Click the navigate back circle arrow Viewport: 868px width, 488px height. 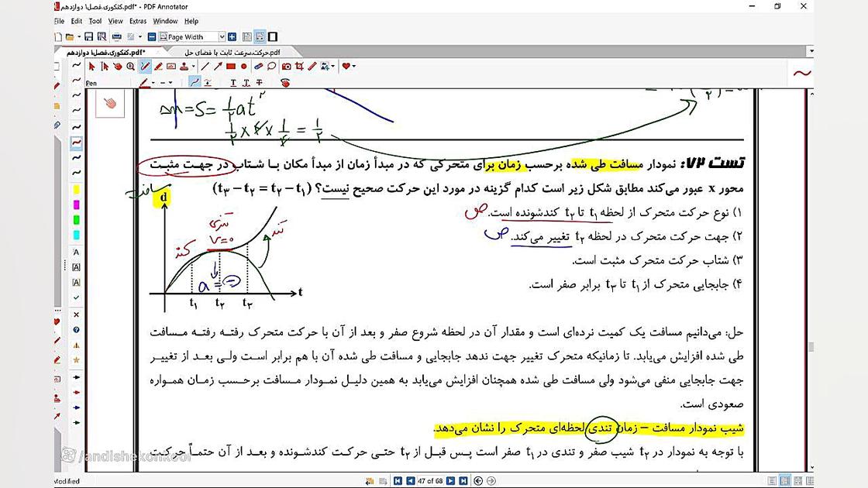click(478, 481)
